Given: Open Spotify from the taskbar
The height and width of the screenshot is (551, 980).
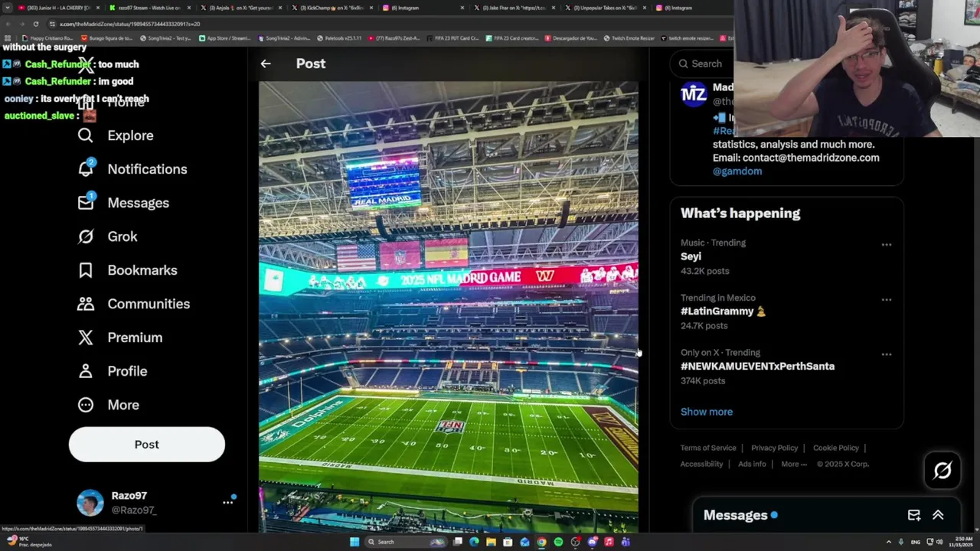Looking at the screenshot, I should [558, 542].
